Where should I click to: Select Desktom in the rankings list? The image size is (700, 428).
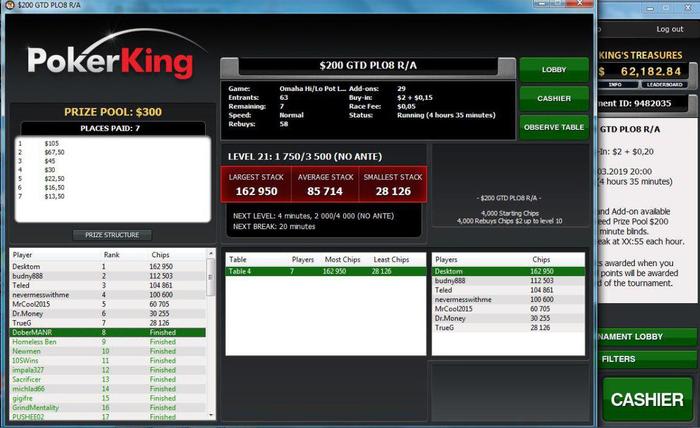108,266
